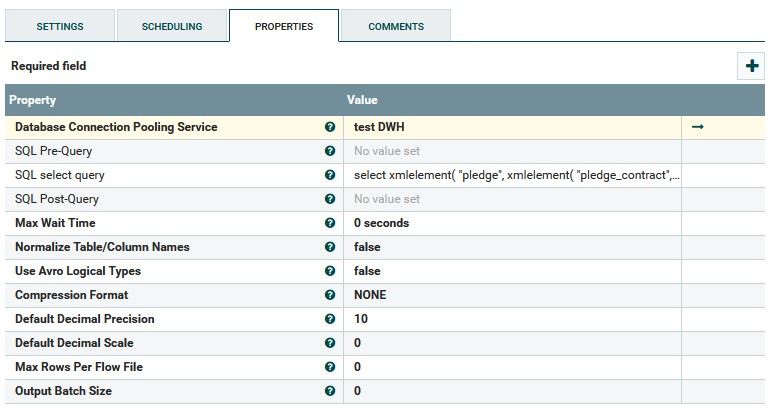Add a new property with plus icon
The height and width of the screenshot is (408, 776).
pos(751,66)
